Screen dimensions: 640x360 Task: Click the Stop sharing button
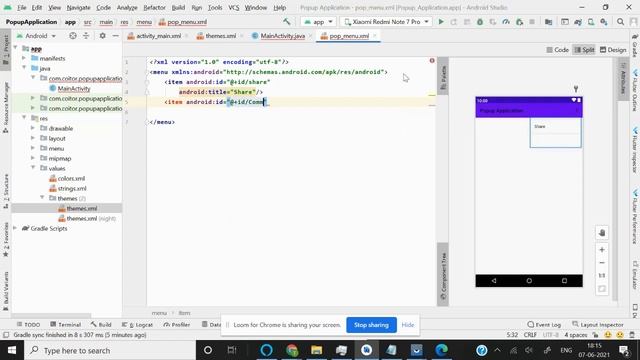(x=371, y=325)
